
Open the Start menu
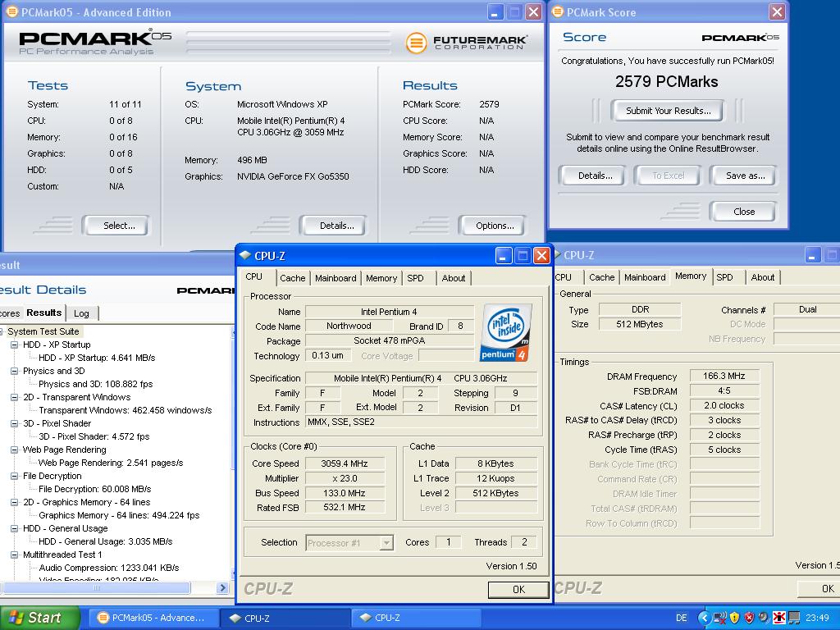click(39, 618)
